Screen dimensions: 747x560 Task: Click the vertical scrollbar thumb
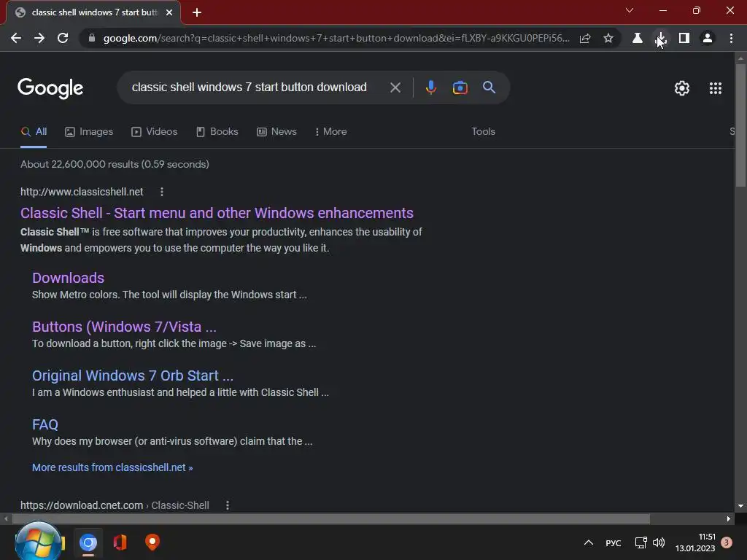click(x=740, y=125)
